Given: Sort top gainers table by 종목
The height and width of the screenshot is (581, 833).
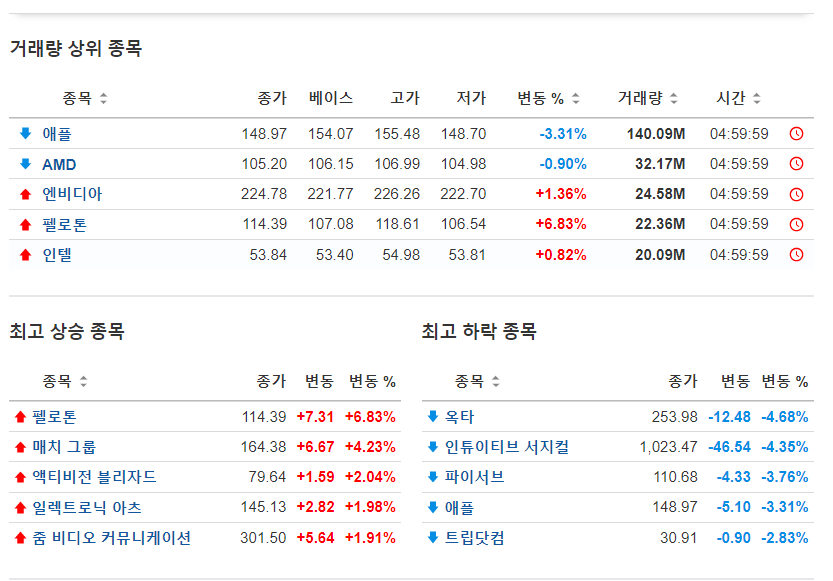Looking at the screenshot, I should coord(83,381).
